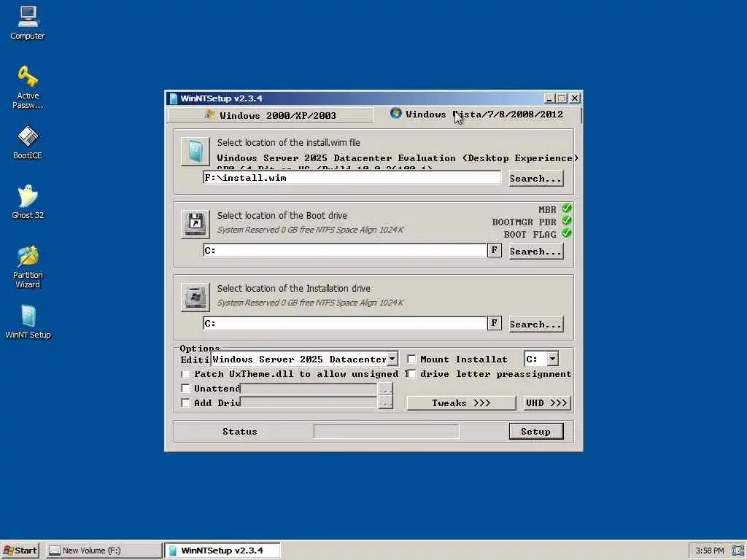Screen dimensions: 747x560
Task: Click the install.wim file section icon
Action: (x=196, y=152)
